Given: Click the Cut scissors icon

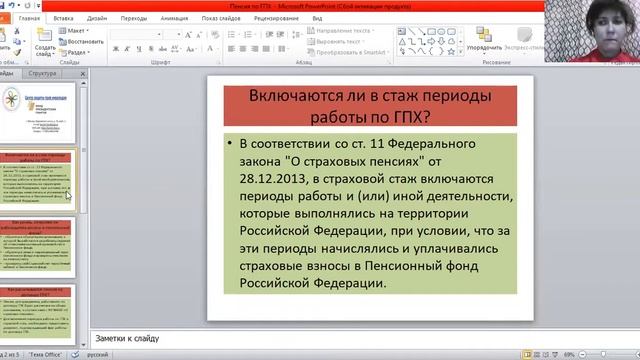Looking at the screenshot, I should (x=17, y=31).
